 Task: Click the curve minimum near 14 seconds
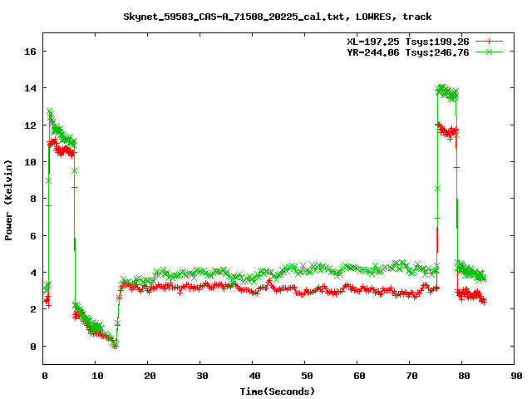point(115,346)
